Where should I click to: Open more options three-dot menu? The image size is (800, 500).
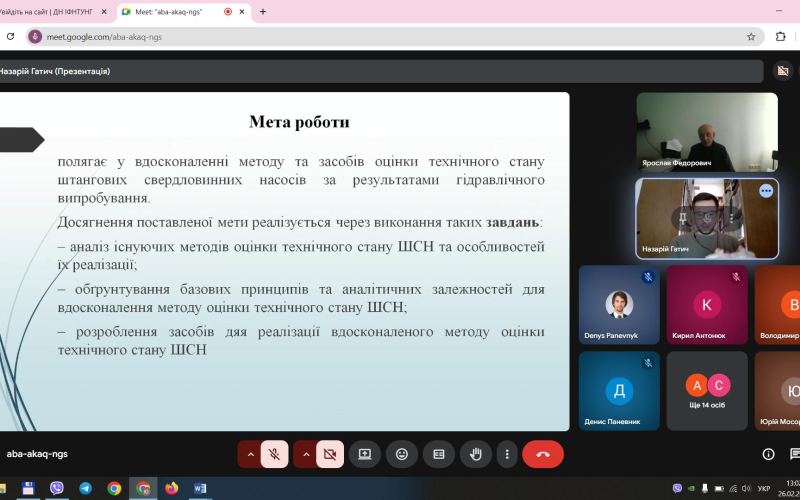click(507, 454)
